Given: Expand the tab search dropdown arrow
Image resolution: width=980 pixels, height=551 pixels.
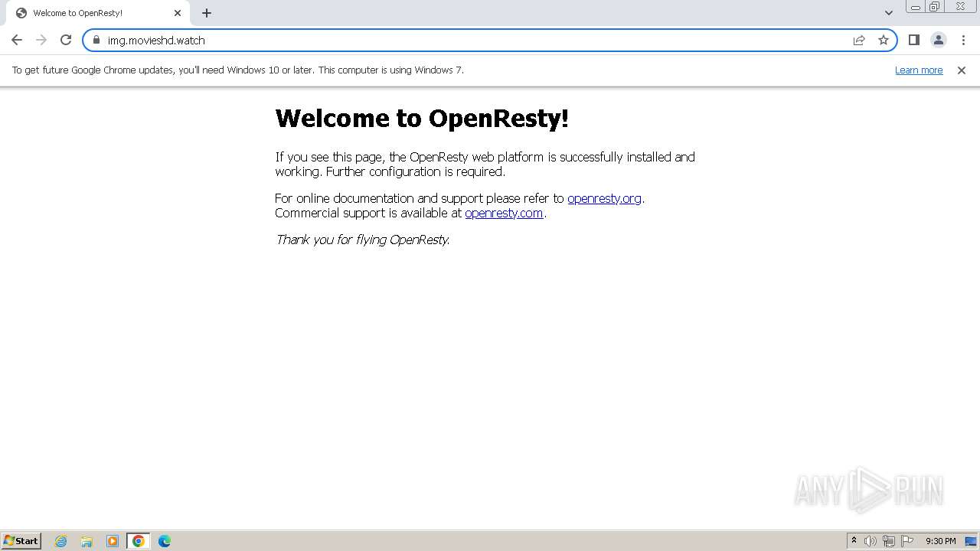Looking at the screenshot, I should click(x=888, y=13).
